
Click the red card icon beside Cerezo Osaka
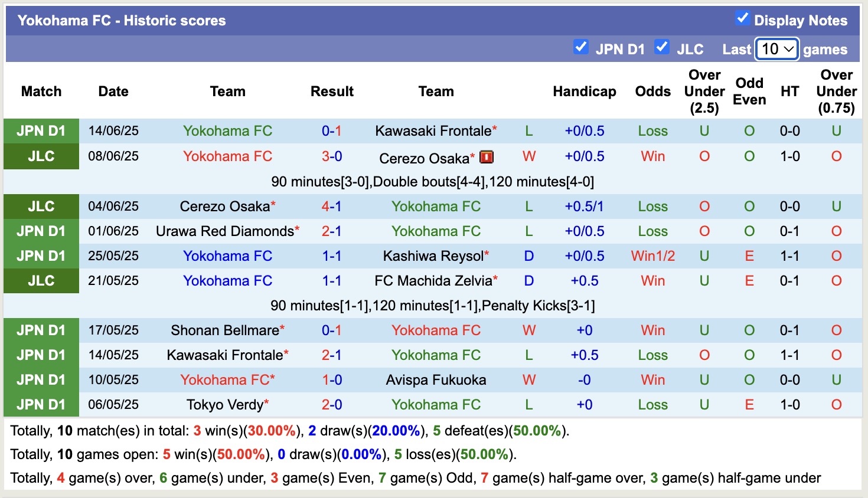tap(487, 157)
